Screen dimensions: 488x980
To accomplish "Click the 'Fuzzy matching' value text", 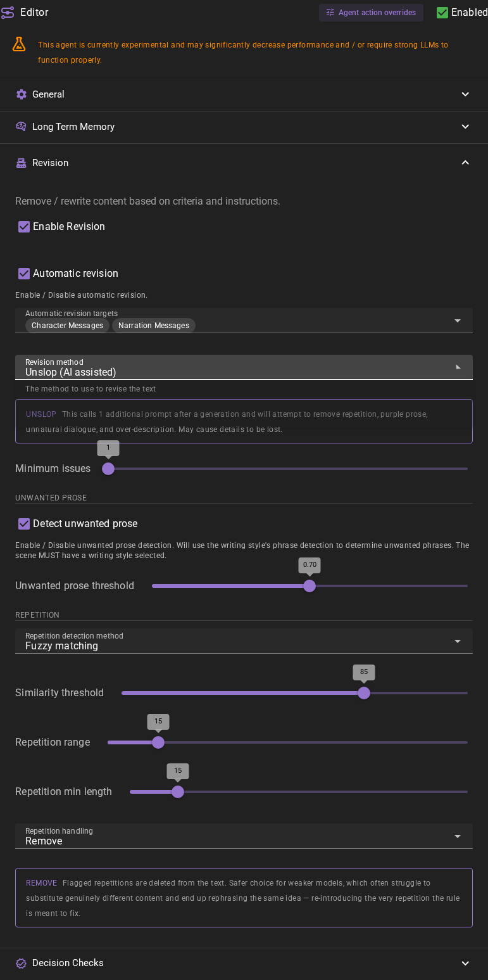I will [61, 646].
